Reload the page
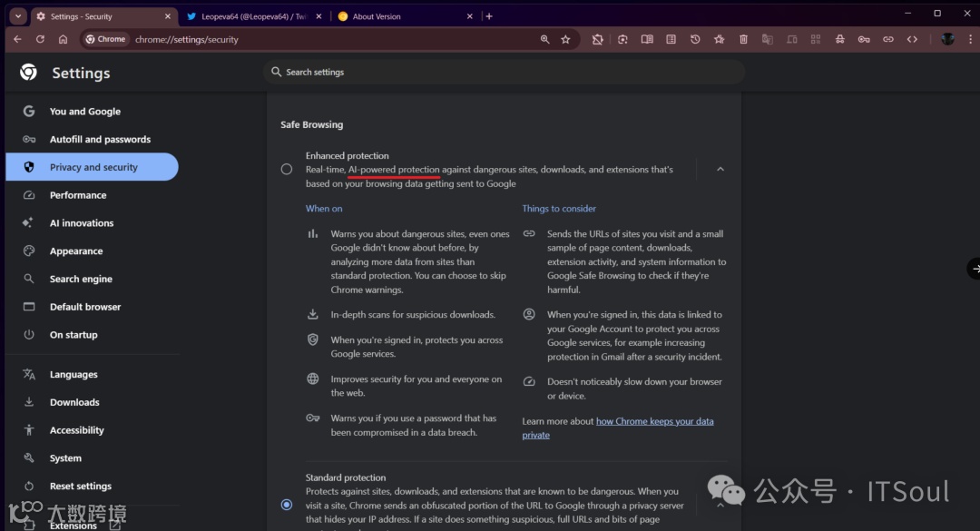The width and height of the screenshot is (980, 531). tap(40, 39)
